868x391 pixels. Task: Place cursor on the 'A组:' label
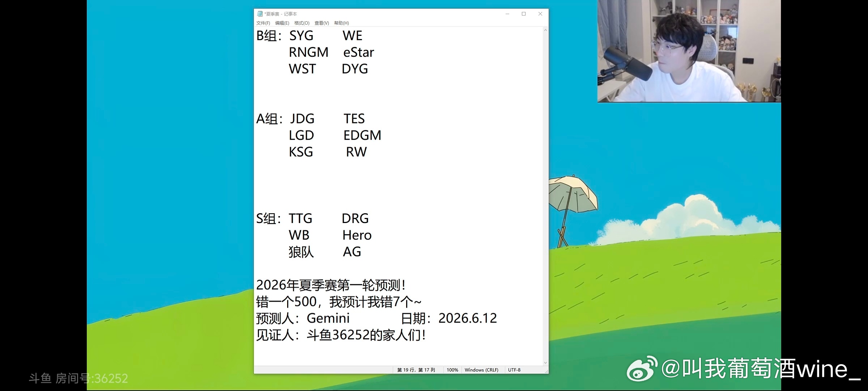click(269, 119)
